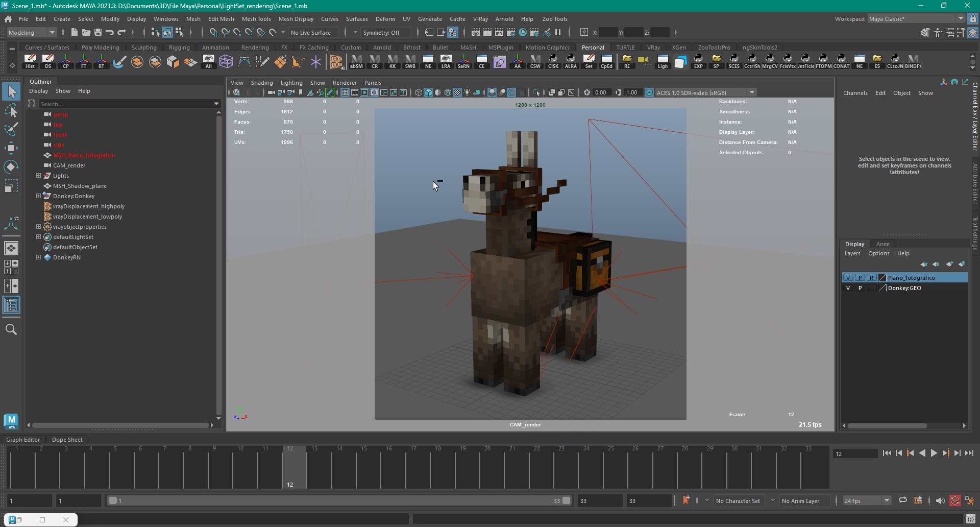Click the undo arrow icon
This screenshot has height=527, width=980.
(x=110, y=32)
